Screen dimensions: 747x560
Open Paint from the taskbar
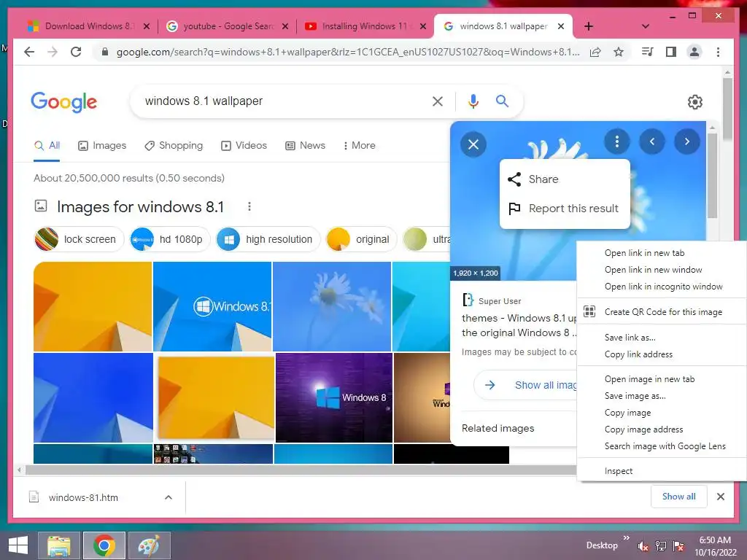click(x=149, y=545)
